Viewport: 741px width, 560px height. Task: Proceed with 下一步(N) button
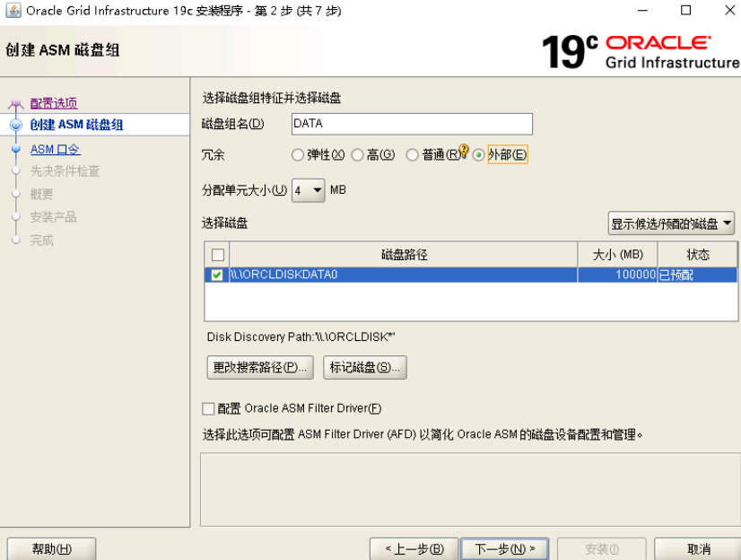pos(505,548)
